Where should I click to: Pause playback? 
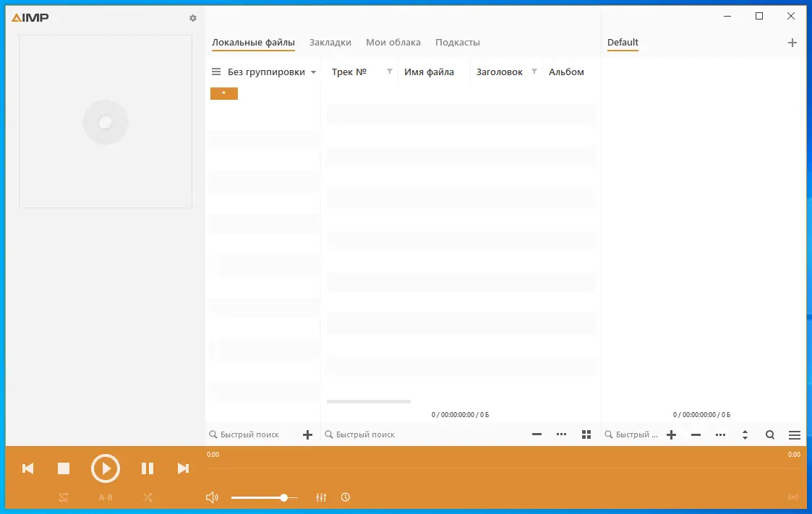click(148, 468)
